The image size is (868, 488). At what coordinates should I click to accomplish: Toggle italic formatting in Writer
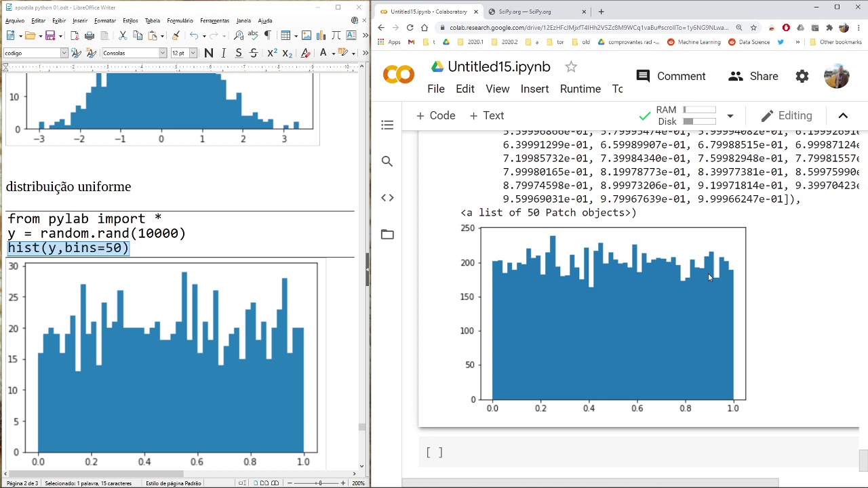pyautogui.click(x=224, y=53)
